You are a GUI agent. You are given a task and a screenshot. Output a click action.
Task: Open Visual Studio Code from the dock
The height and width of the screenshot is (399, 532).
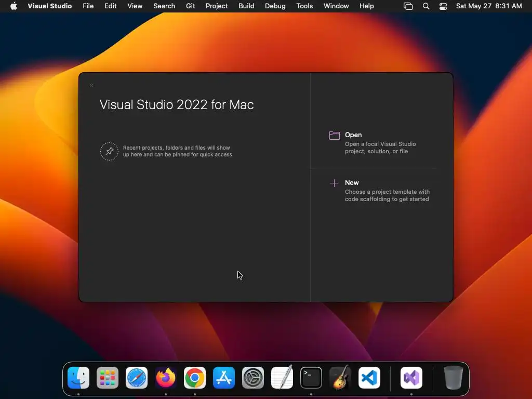click(369, 378)
